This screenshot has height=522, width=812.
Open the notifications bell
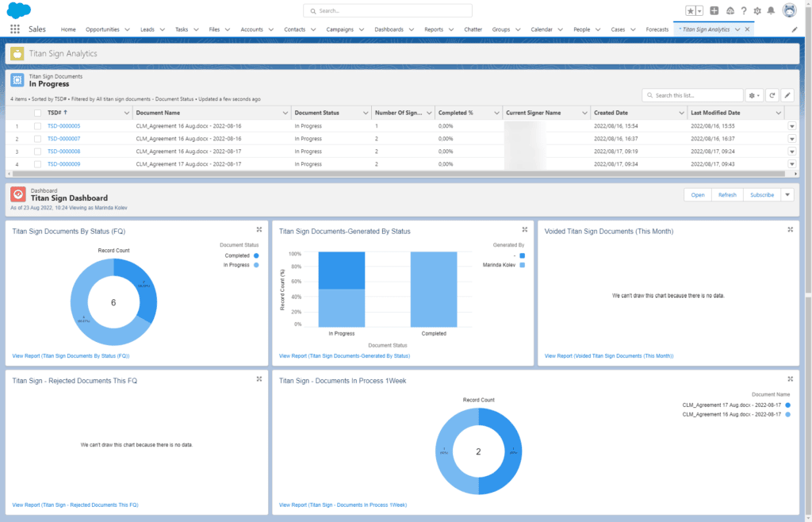coord(771,11)
